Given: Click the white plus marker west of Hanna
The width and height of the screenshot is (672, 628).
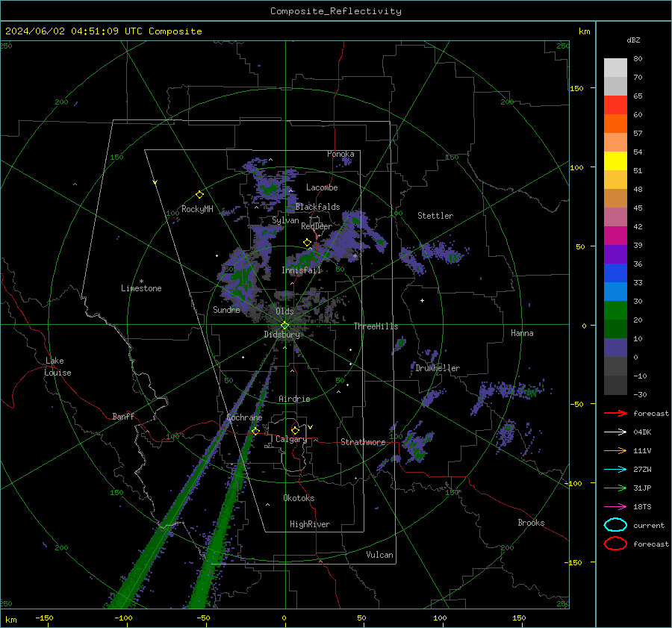Looking at the screenshot, I should (422, 300).
